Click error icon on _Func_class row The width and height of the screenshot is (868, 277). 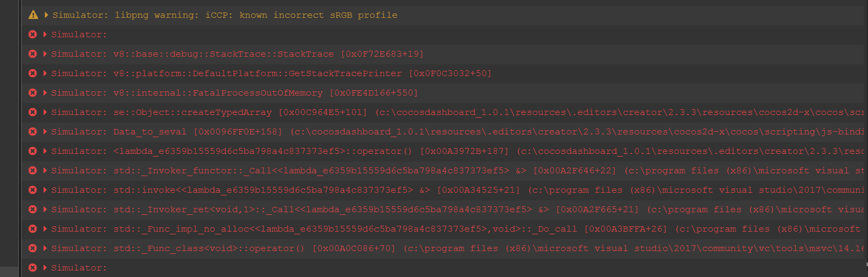(x=33, y=248)
